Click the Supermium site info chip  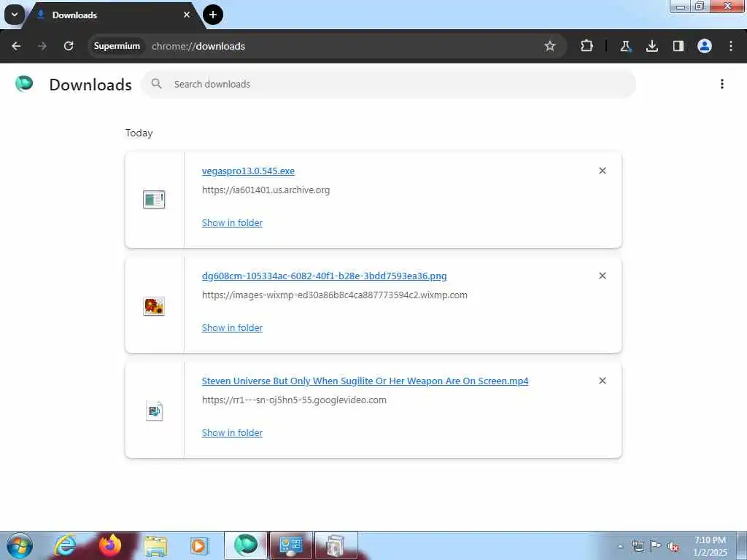point(117,46)
